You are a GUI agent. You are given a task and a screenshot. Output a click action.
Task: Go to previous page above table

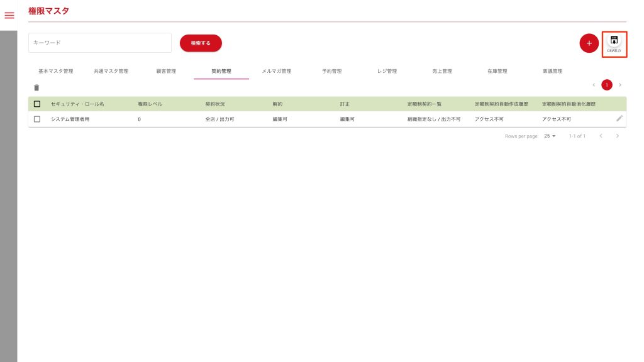coord(594,85)
